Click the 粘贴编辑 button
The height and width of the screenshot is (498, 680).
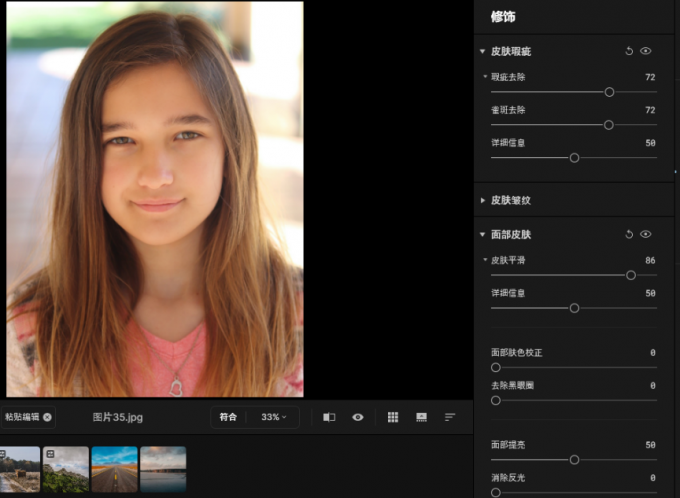pos(22,417)
